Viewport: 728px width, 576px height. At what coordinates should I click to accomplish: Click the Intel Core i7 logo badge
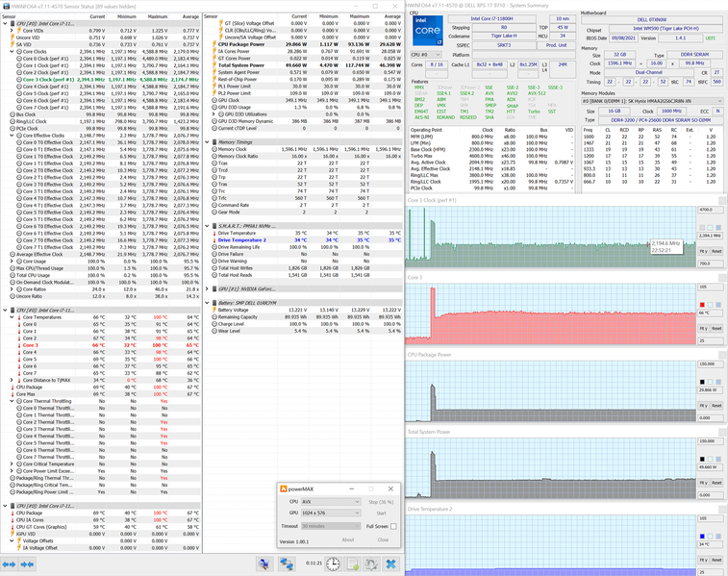click(428, 31)
